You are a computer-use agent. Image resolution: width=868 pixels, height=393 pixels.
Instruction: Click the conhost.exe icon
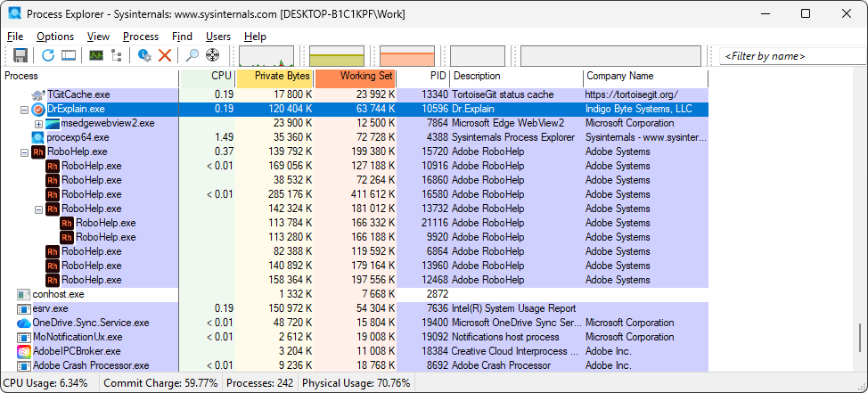(24, 294)
